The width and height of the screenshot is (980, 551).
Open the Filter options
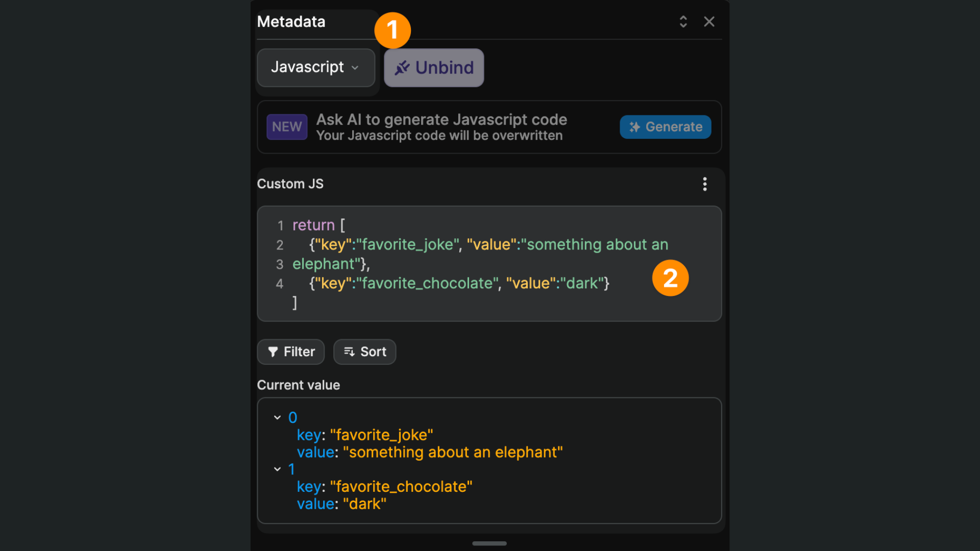pos(290,352)
